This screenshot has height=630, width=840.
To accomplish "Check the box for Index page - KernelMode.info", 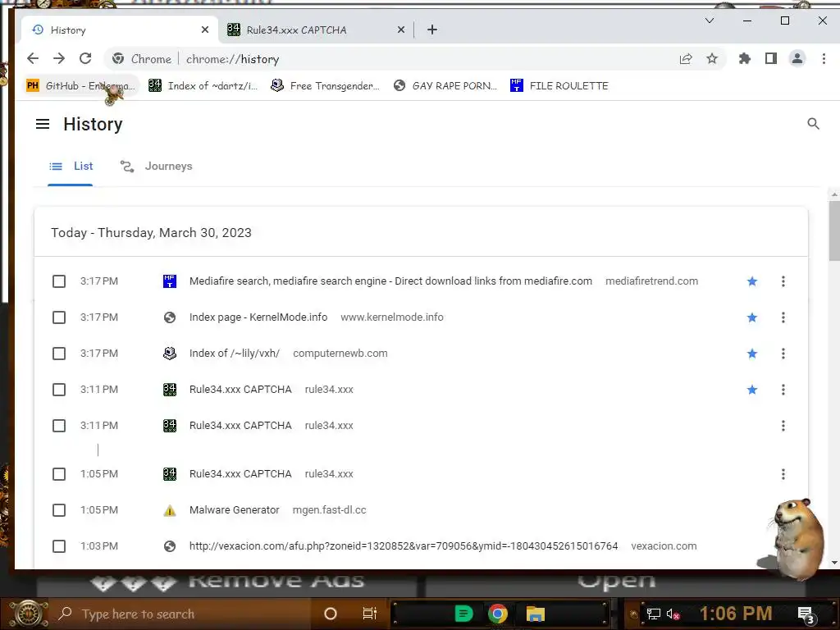I will click(x=59, y=317).
